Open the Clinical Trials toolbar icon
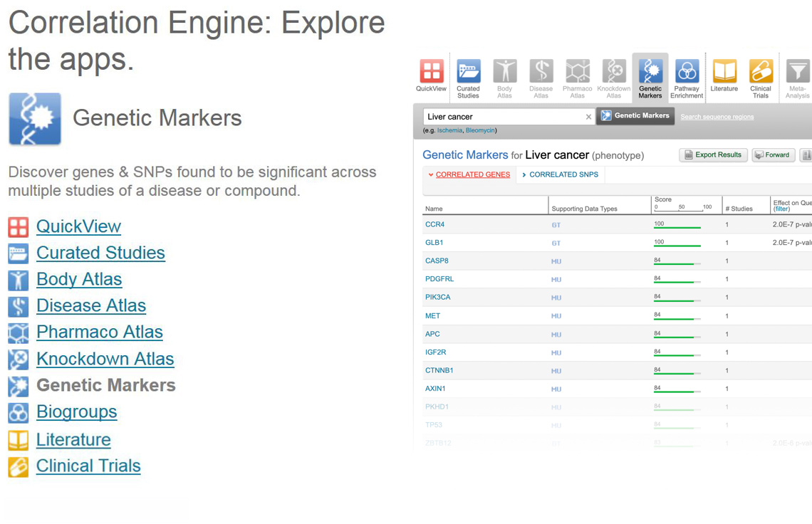This screenshot has height=524, width=812. tap(761, 72)
